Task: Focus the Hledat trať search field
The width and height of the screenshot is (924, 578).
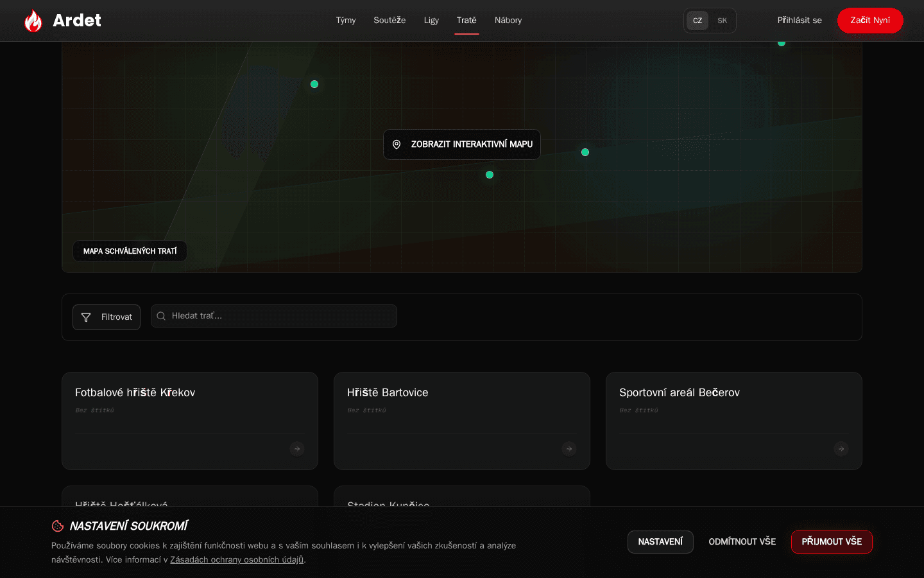Action: 274,316
